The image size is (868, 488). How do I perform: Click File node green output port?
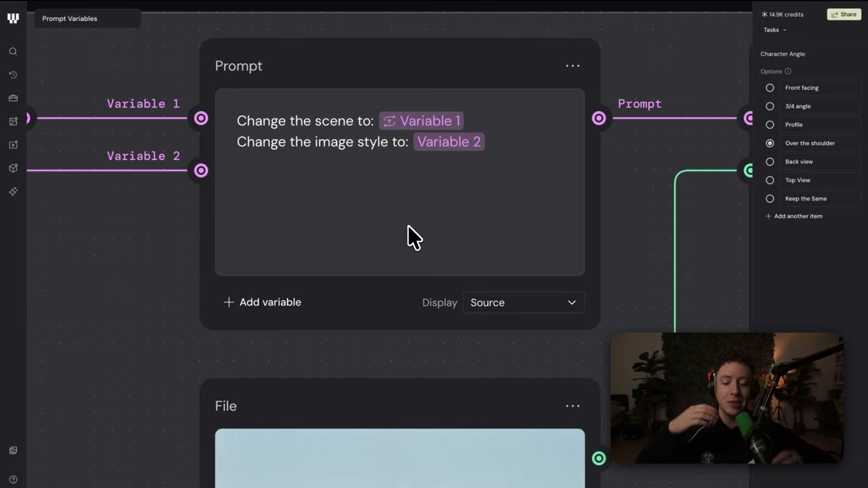tap(599, 458)
